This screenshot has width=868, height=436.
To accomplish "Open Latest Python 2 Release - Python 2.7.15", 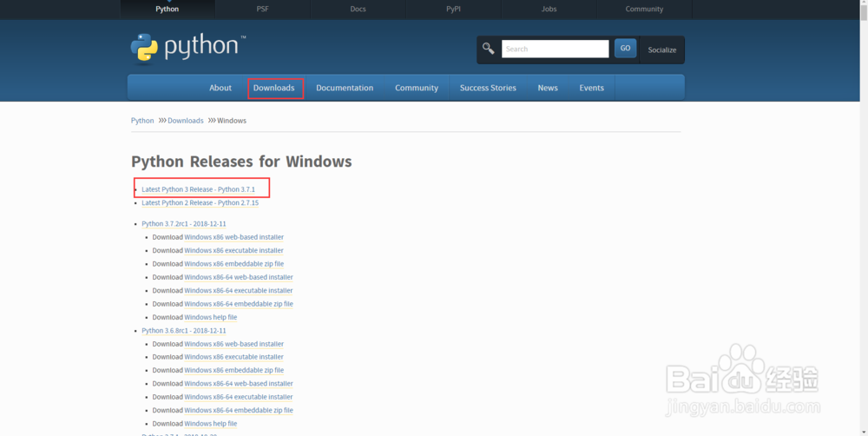I will click(200, 202).
